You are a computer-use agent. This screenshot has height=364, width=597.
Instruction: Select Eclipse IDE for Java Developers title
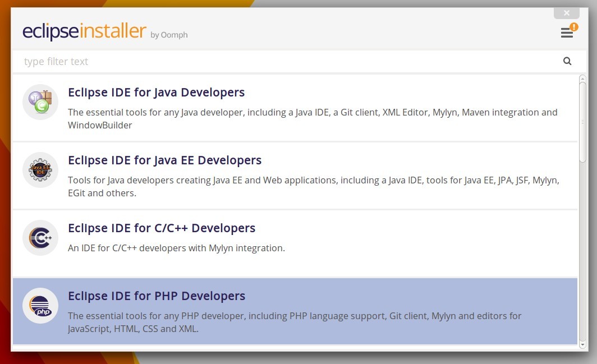[156, 93]
